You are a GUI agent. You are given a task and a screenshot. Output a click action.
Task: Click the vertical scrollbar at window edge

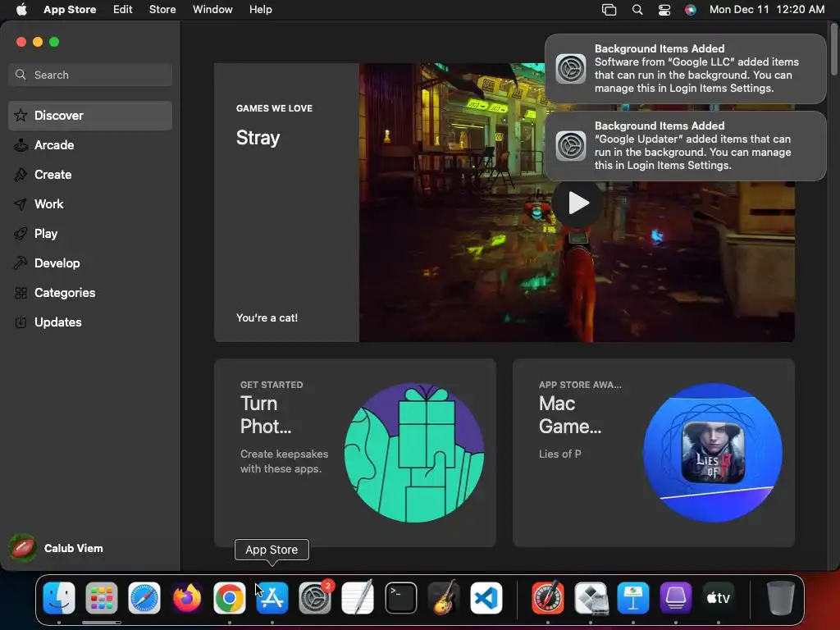pos(834,49)
